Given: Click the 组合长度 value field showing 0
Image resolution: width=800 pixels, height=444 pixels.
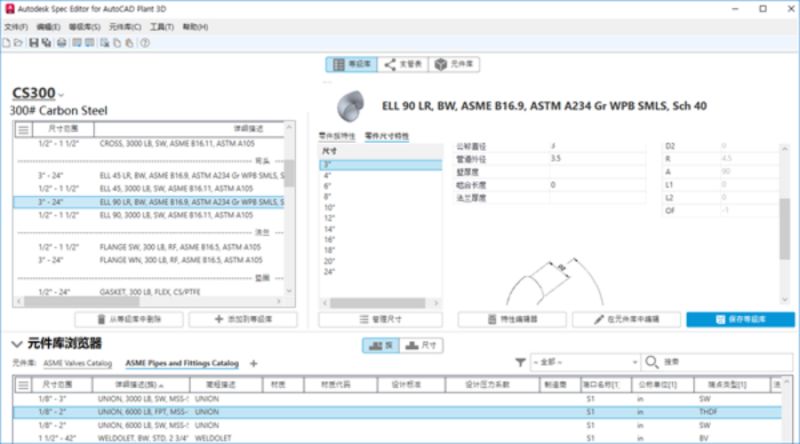Looking at the screenshot, I should 597,185.
